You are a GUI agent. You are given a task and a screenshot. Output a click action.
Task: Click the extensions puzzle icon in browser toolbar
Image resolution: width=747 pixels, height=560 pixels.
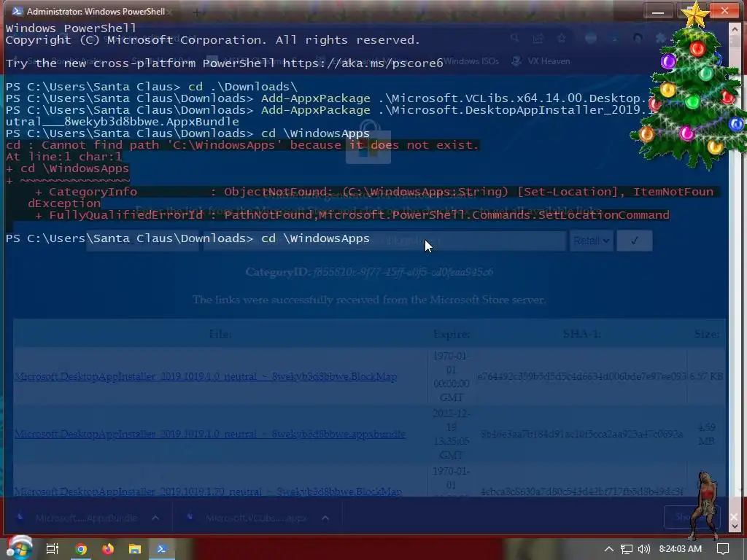point(660,38)
